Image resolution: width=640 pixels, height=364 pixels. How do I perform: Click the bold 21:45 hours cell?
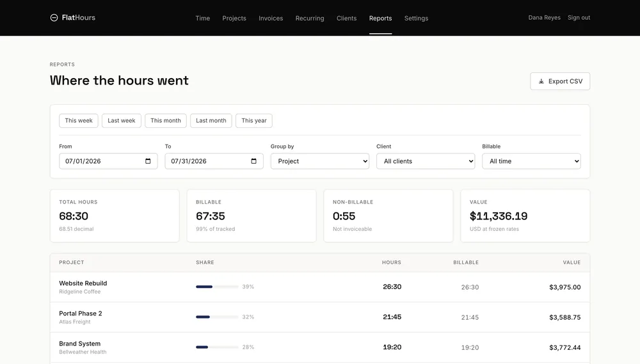[392, 317]
